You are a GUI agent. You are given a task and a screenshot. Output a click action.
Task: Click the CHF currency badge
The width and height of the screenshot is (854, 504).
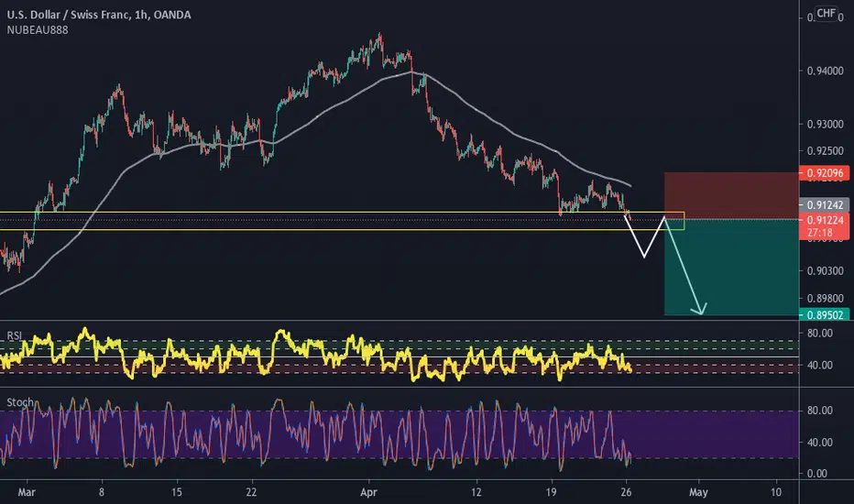827,13
